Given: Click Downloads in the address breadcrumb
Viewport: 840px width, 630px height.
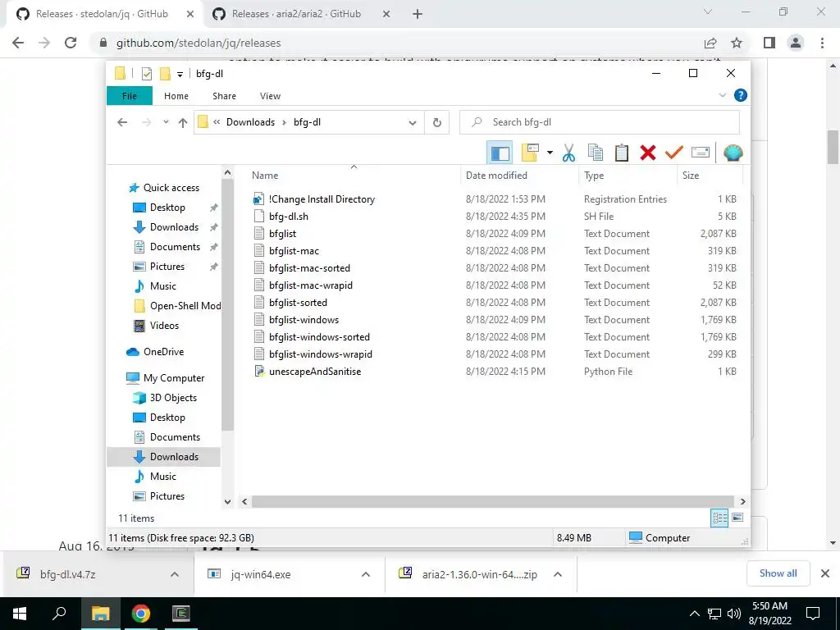Looking at the screenshot, I should pos(250,122).
